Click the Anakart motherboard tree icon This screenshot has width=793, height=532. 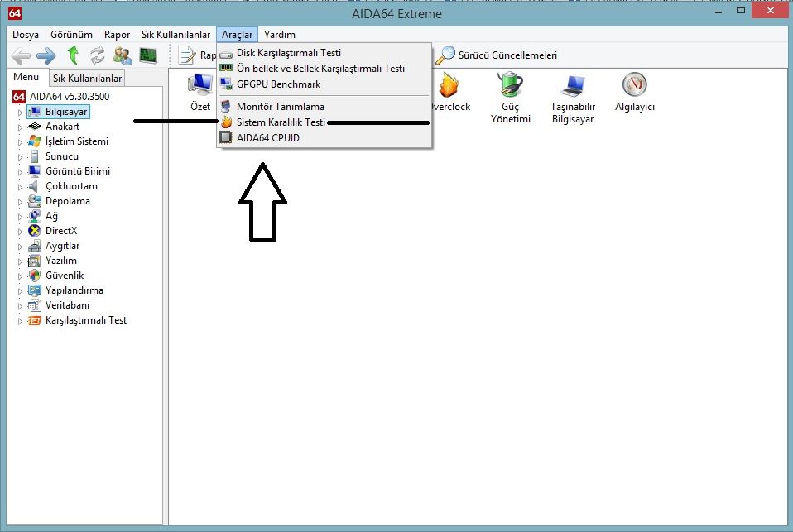click(x=35, y=127)
